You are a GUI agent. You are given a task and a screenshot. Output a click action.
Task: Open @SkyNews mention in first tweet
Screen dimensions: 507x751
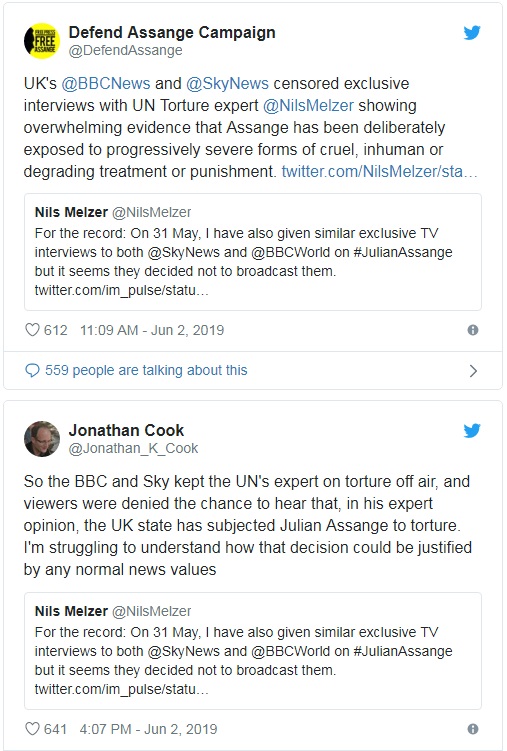point(227,83)
